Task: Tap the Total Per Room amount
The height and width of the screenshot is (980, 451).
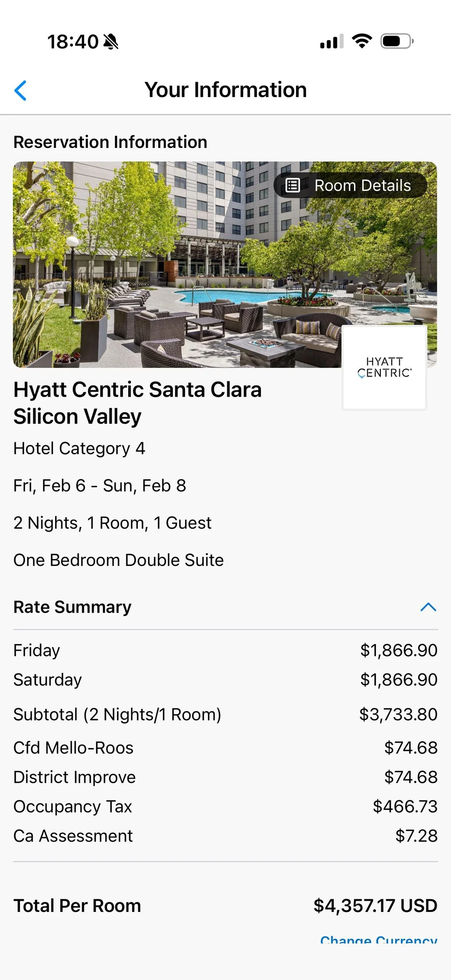Action: click(375, 906)
